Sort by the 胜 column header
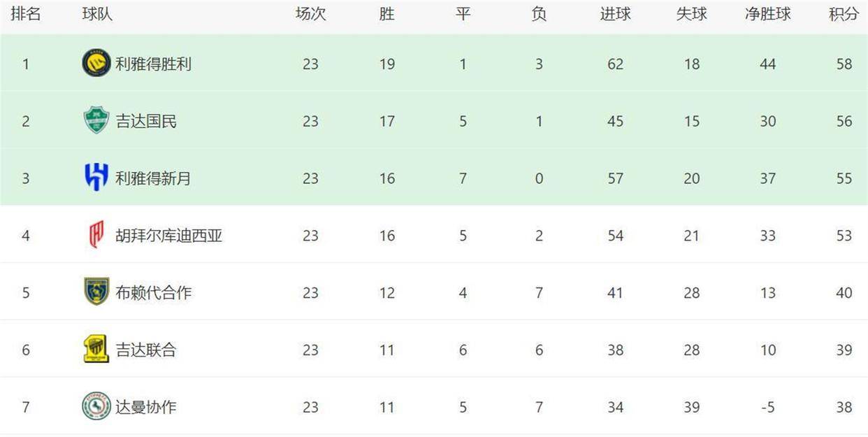 point(386,14)
